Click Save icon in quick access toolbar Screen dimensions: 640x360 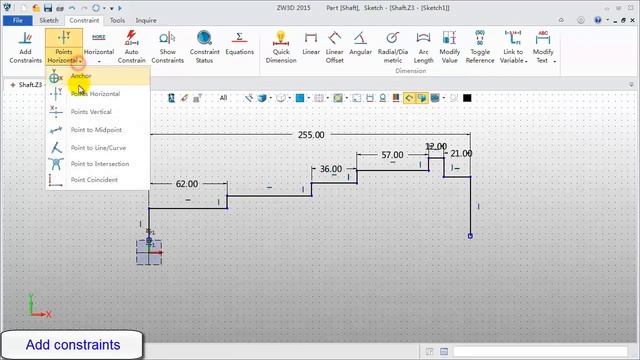(x=48, y=8)
